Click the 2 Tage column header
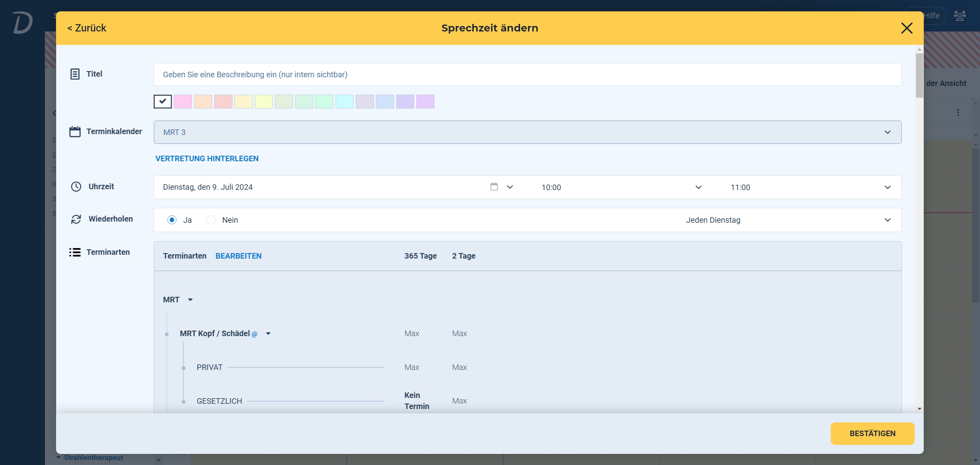Image resolution: width=980 pixels, height=465 pixels. pos(464,256)
